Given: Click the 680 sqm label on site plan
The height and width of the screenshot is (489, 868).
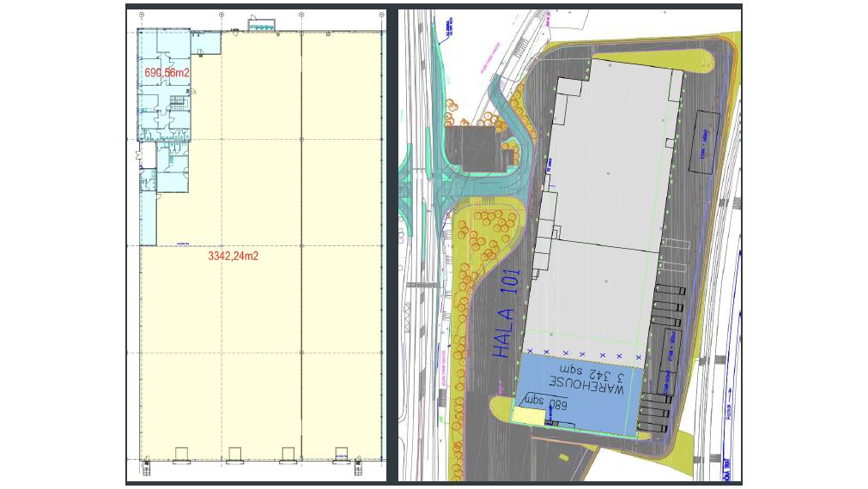Looking at the screenshot, I should tap(544, 402).
